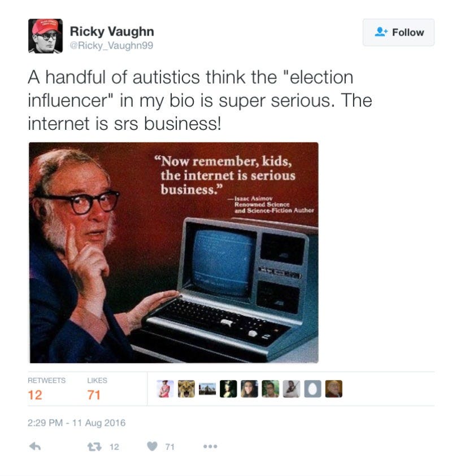The height and width of the screenshot is (476, 452).
Task: Open the last liker avatar on right
Action: [x=333, y=389]
